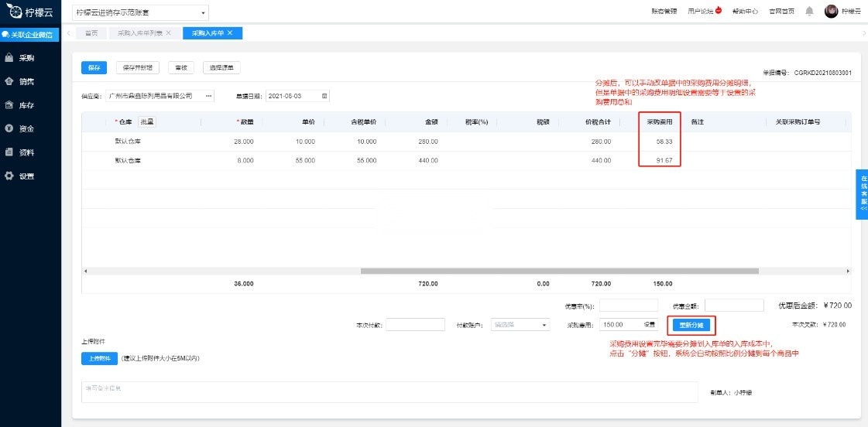The height and width of the screenshot is (427, 868).
Task: Click 批量 beside the 仓库 column header
Action: point(146,121)
